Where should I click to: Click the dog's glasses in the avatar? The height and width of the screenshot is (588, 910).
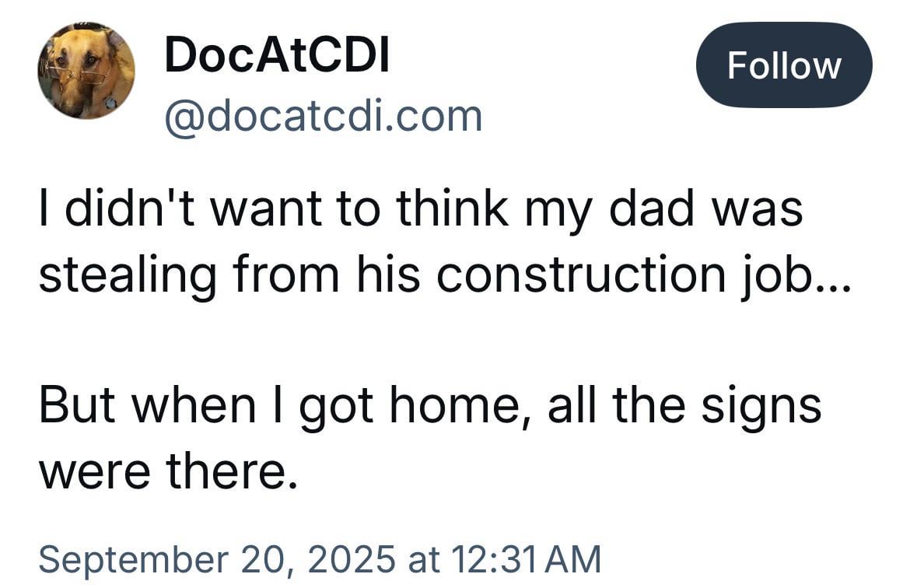pos(77,75)
